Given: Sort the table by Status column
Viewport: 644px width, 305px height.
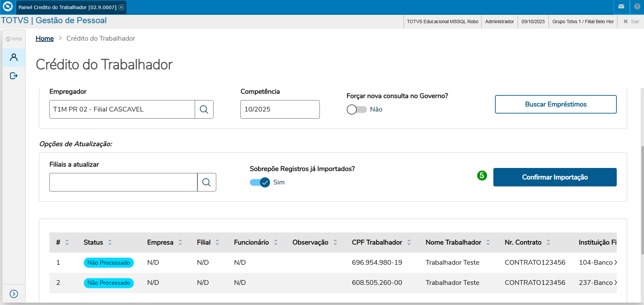Looking at the screenshot, I should click(110, 243).
